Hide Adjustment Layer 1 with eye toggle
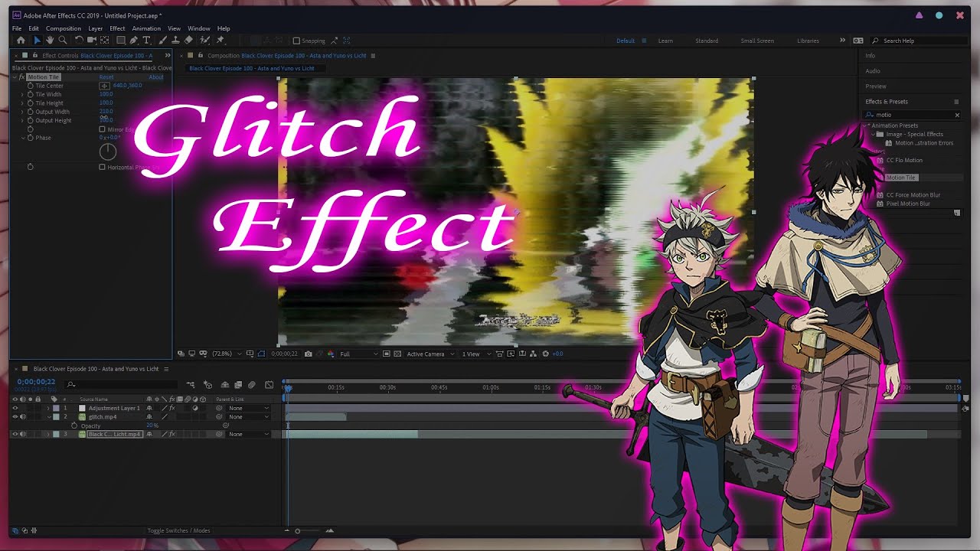 pyautogui.click(x=15, y=408)
